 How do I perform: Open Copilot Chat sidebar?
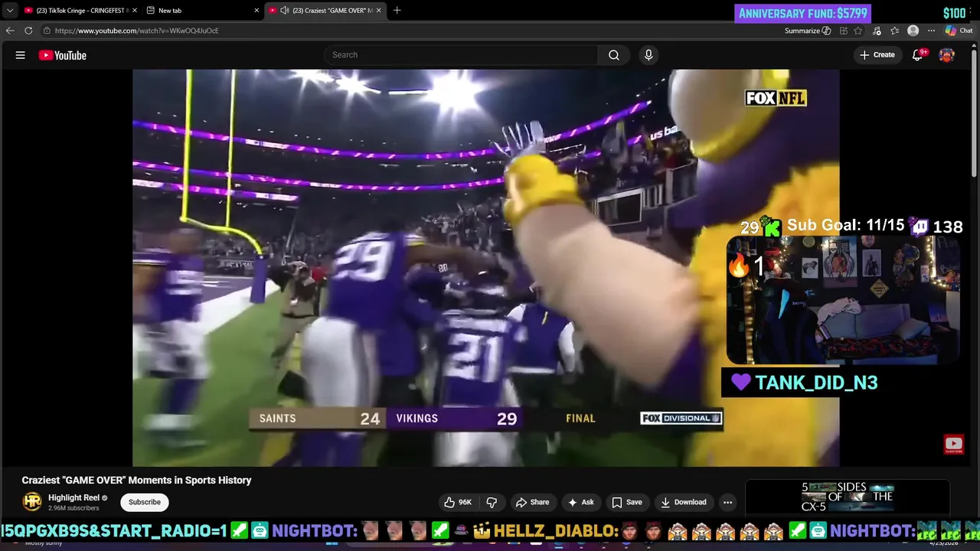pyautogui.click(x=959, y=31)
